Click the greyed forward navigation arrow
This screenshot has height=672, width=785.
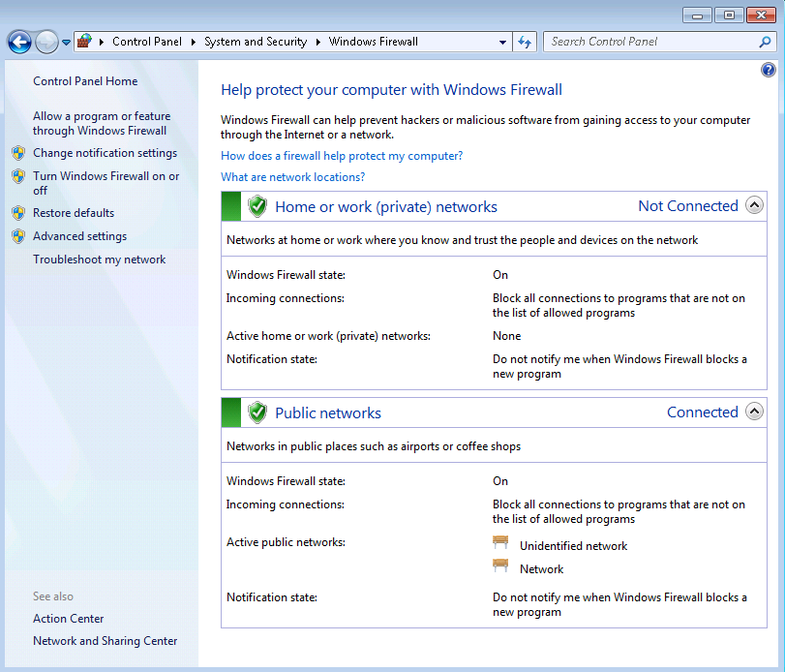coord(46,42)
